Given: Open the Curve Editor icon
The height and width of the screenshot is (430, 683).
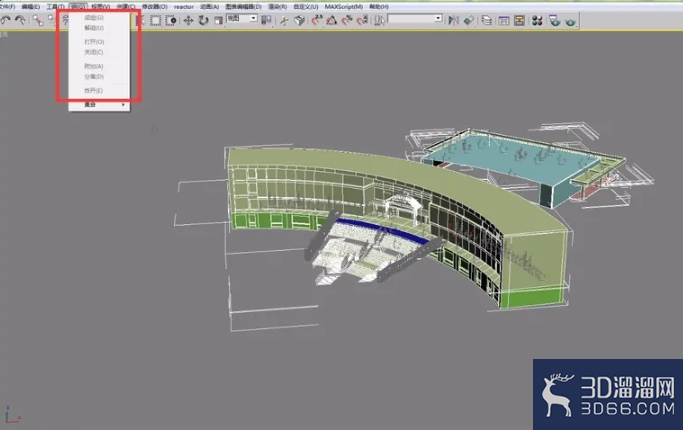Looking at the screenshot, I should pyautogui.click(x=504, y=20).
